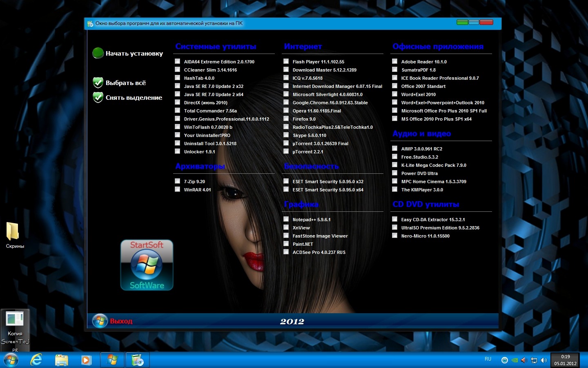Screen dimensions: 588x368
Task: Tick DirectX (июнь 2010) checkbox
Action: click(178, 102)
